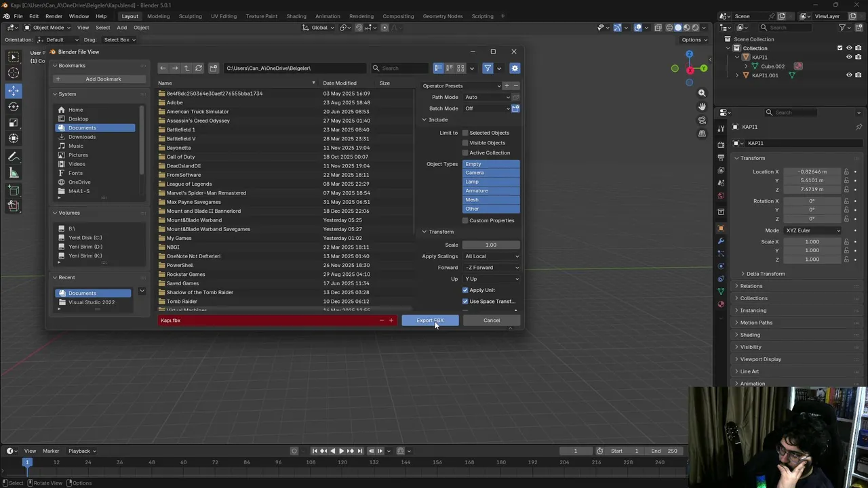868x488 pixels.
Task: Open Up axis dropdown showing Y Up
Action: pyautogui.click(x=491, y=279)
